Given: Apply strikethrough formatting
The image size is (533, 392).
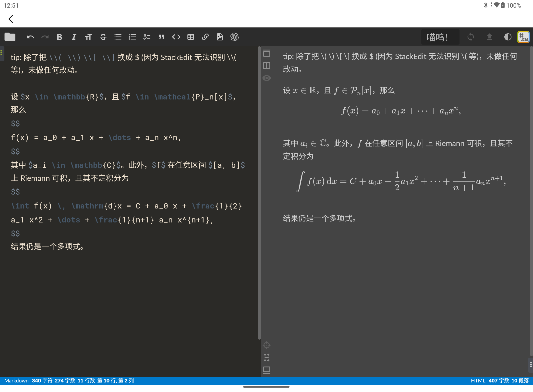Looking at the screenshot, I should click(x=103, y=37).
